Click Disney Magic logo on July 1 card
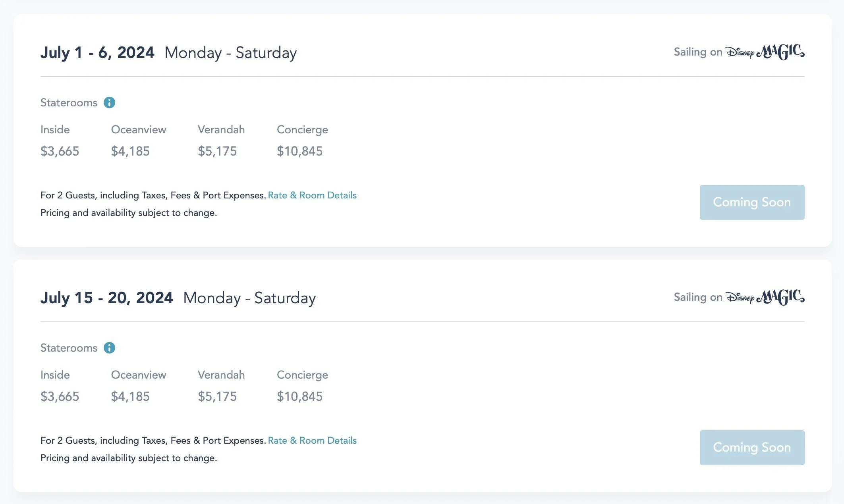 click(765, 52)
